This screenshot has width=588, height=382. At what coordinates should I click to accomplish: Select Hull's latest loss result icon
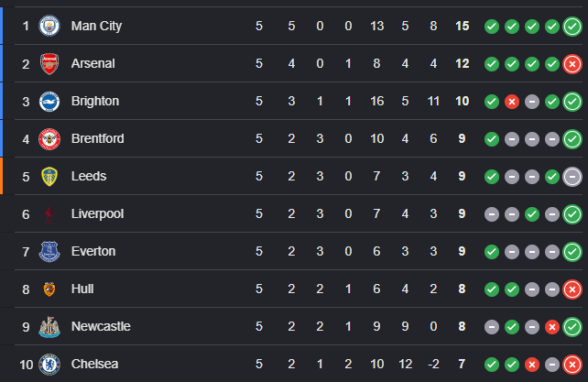572,289
